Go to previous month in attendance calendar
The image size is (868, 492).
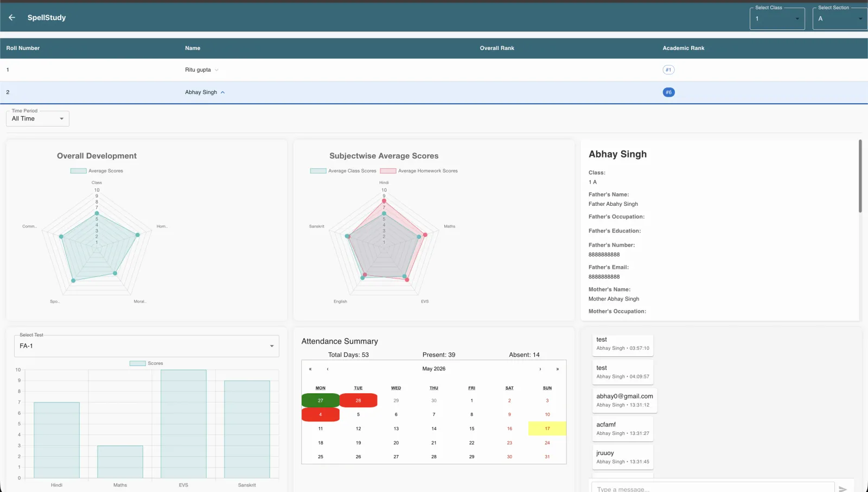[x=328, y=369]
